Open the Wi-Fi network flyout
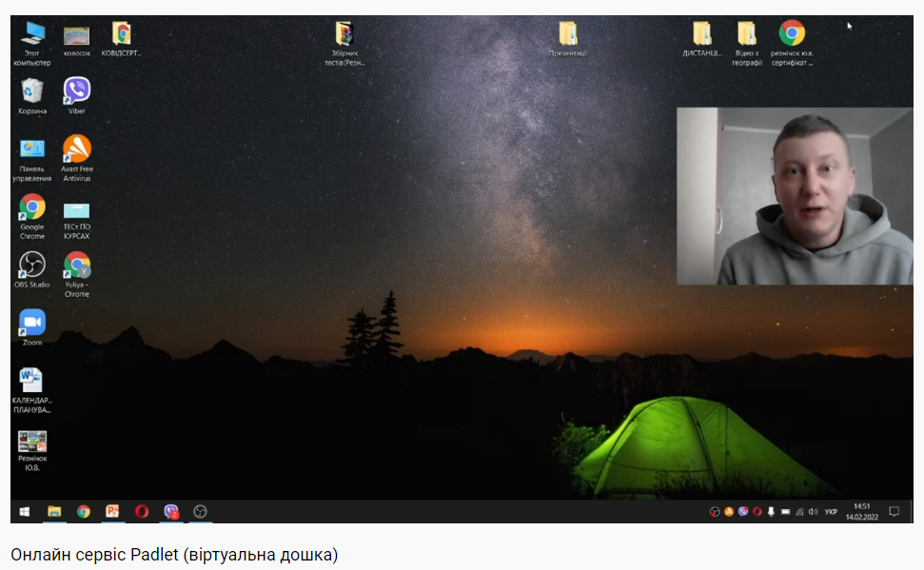924x570 pixels. click(x=799, y=512)
